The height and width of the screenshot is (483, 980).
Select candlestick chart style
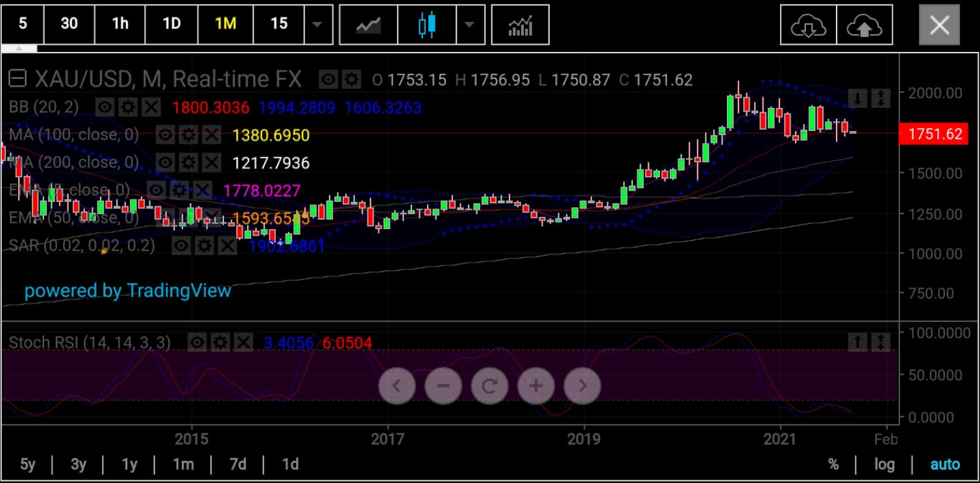pos(427,25)
